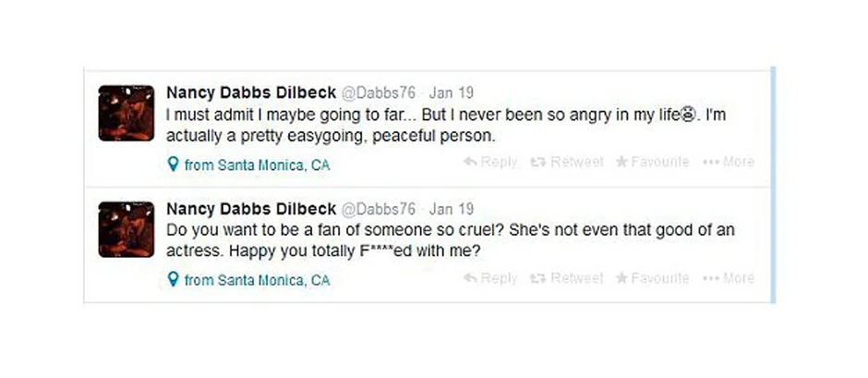Click Nancy Dabbs Dilbeck name on second tweet

pyautogui.click(x=250, y=208)
